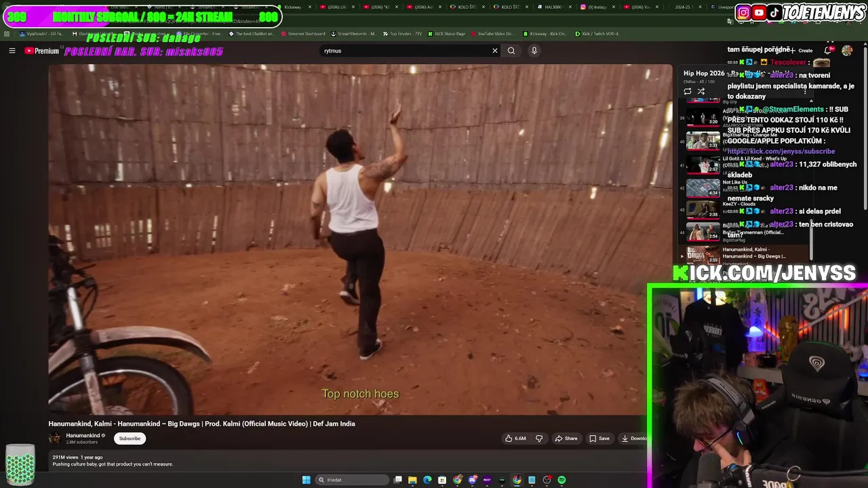Dislike the video with thumbs down
868x488 pixels.
click(539, 439)
